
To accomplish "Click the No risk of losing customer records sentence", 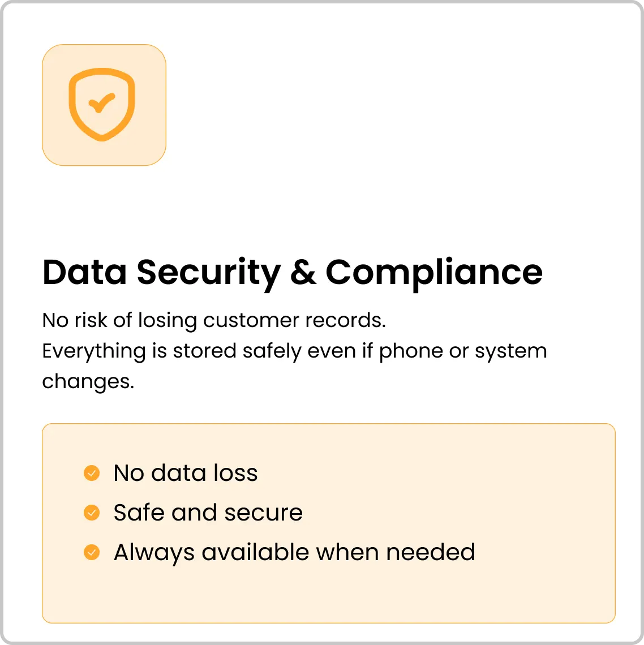I will (214, 320).
